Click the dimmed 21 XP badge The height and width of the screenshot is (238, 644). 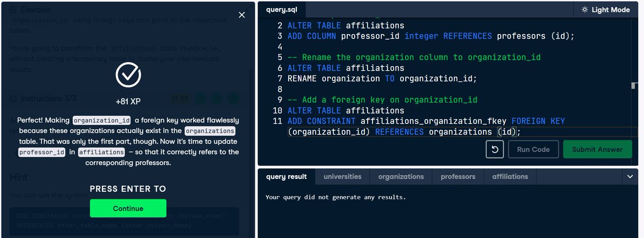click(180, 99)
